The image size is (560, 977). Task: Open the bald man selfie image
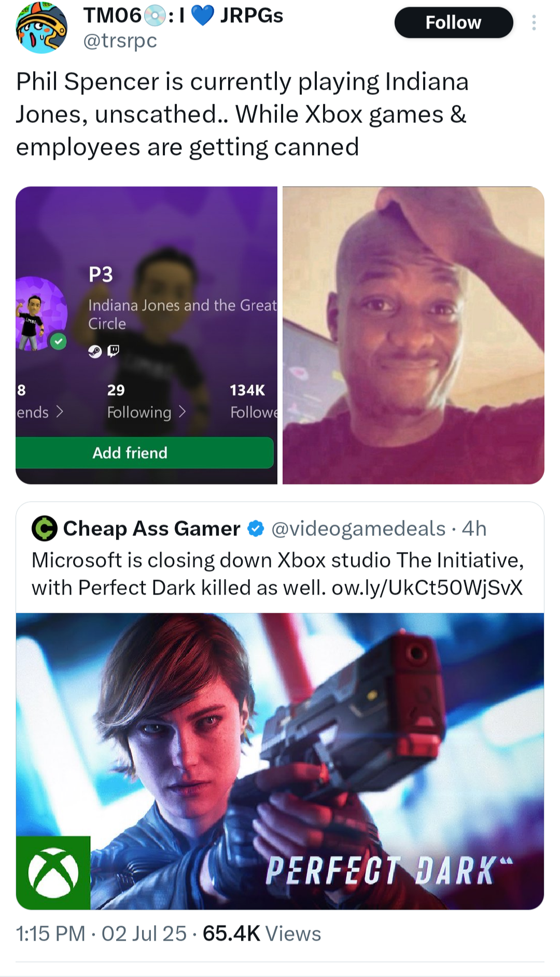[x=413, y=335]
